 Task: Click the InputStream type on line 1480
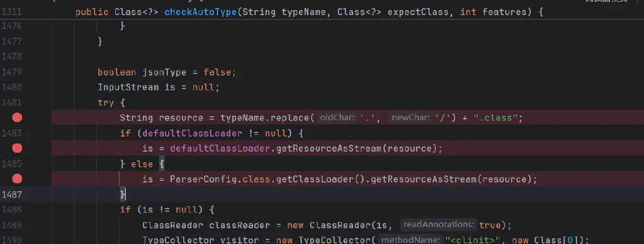click(x=128, y=87)
